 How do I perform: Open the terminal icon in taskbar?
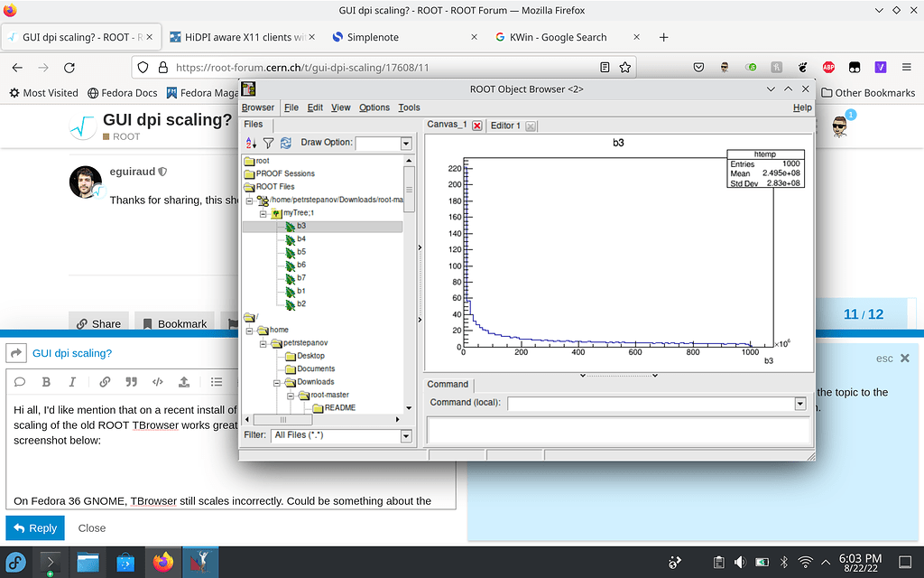point(51,562)
